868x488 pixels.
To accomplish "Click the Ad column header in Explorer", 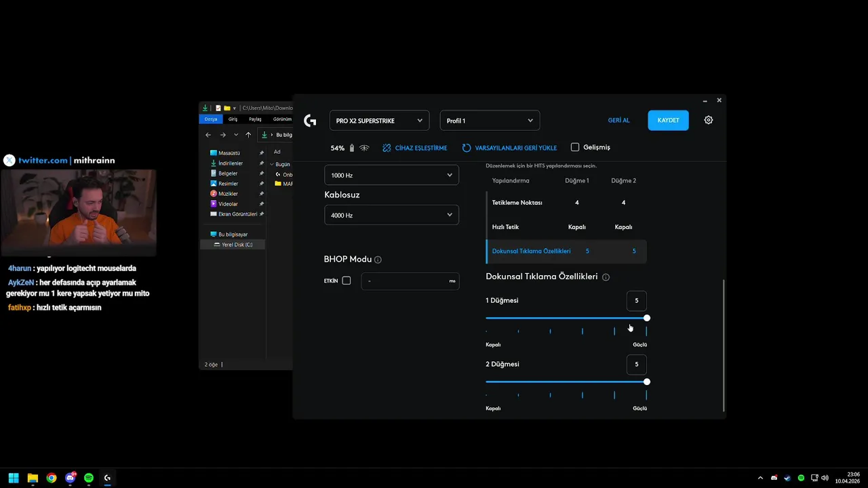I will [x=277, y=152].
